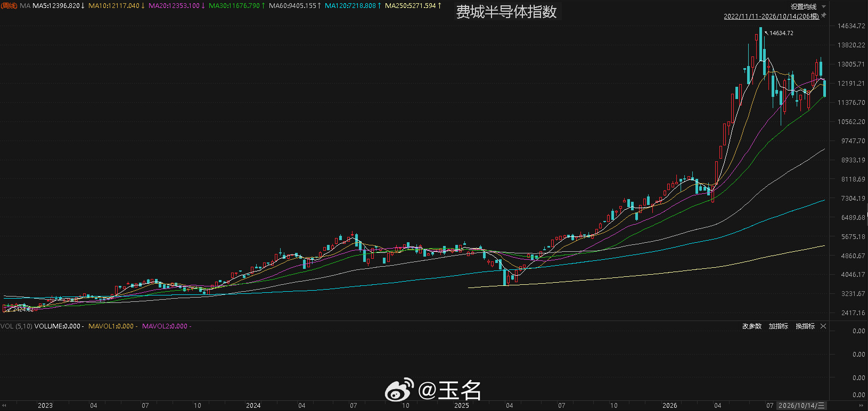The height and width of the screenshot is (411, 868).
Task: Click the 12191.21 price axis label
Action: click(851, 84)
